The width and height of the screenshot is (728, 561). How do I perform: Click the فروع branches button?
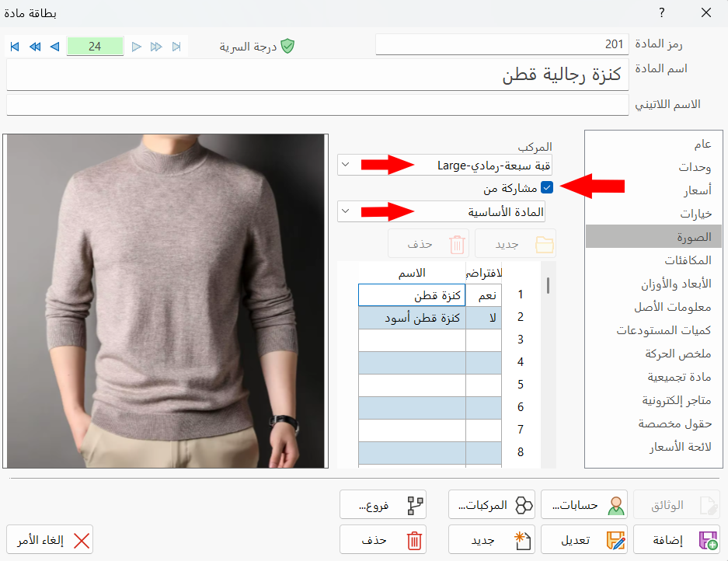point(383,504)
